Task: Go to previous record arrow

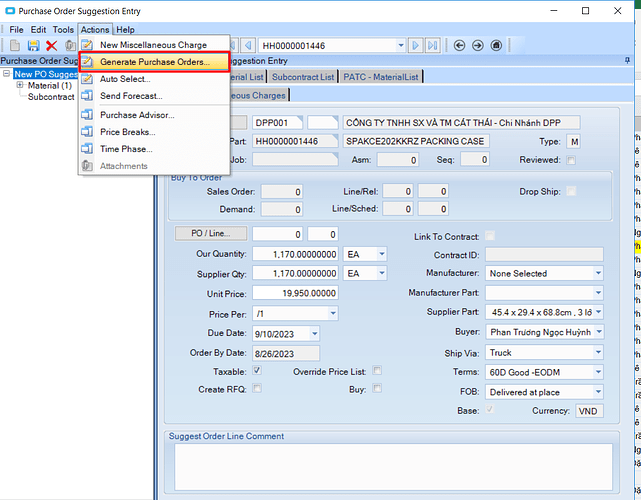Action: tap(248, 45)
